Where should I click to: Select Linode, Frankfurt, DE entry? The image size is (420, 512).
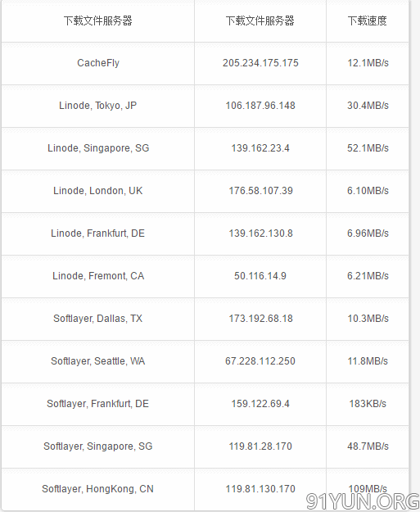tap(98, 233)
